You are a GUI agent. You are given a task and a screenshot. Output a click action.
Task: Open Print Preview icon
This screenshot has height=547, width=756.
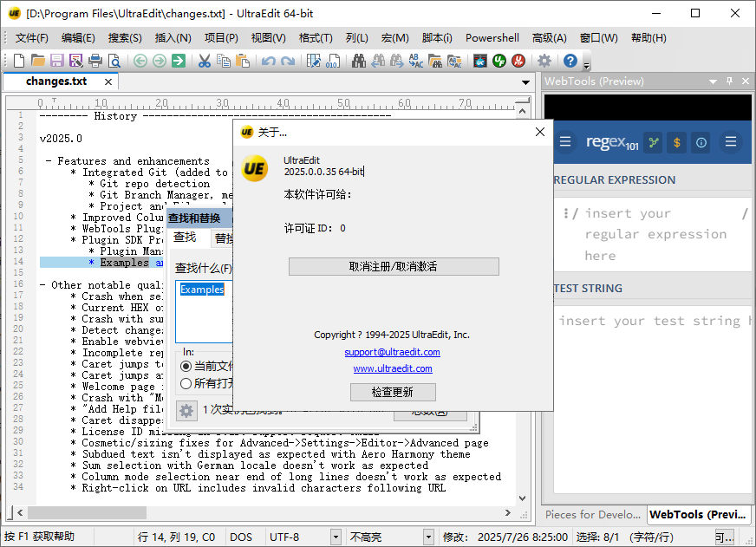(114, 61)
